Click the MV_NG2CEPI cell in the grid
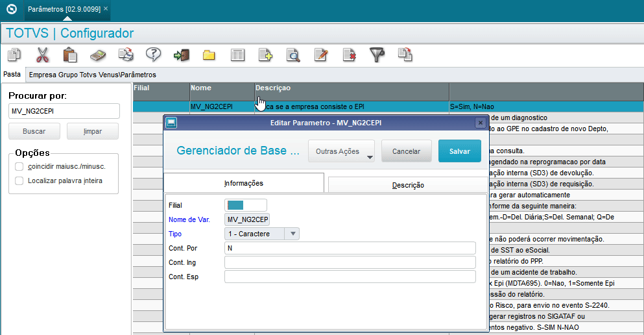This screenshot has height=335, width=644. 222,106
